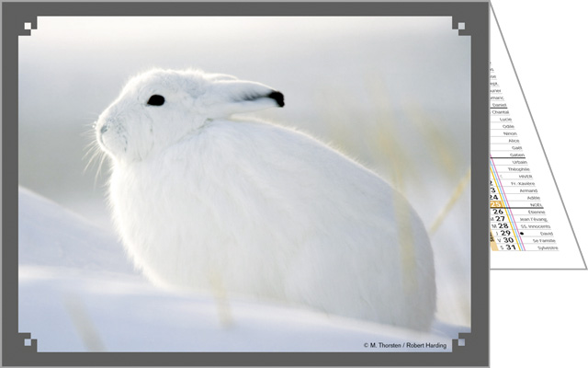
Task: Click the hare's nose and whiskers
Action: click(104, 133)
